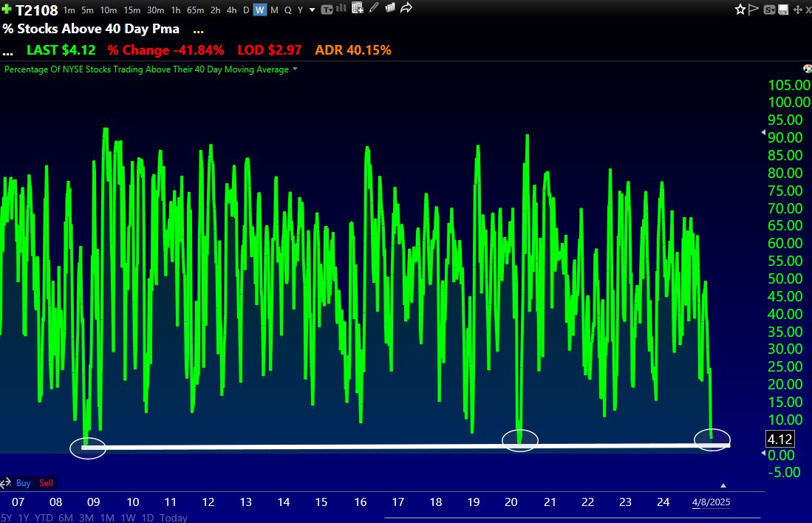Choose the 30m timeframe
The height and width of the screenshot is (523, 812).
point(155,10)
